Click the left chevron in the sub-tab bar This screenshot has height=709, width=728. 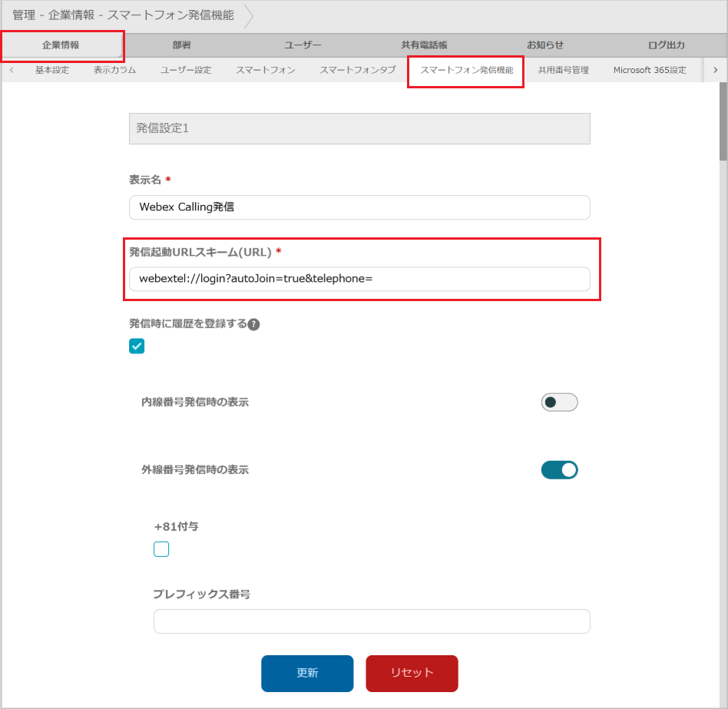click(12, 69)
